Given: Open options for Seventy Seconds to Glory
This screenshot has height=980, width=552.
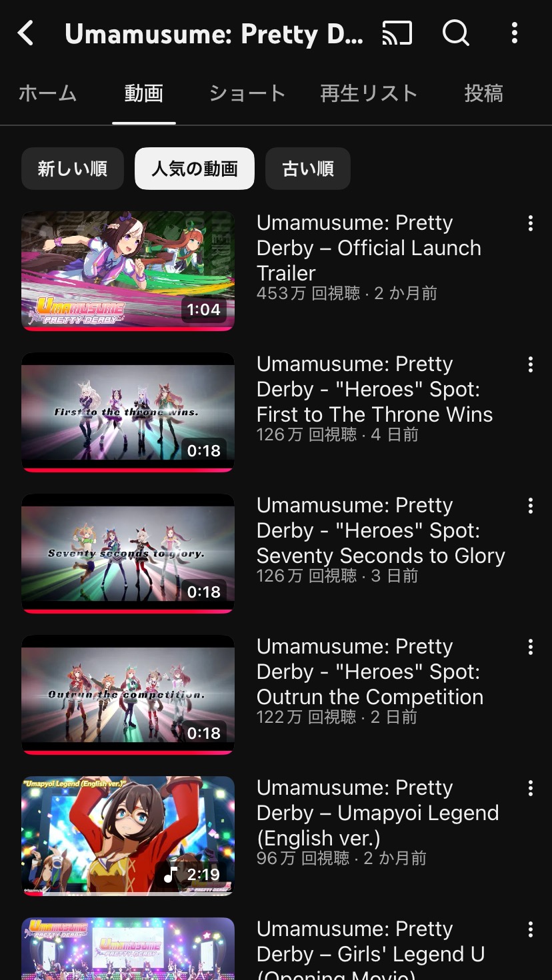Looking at the screenshot, I should pyautogui.click(x=531, y=506).
